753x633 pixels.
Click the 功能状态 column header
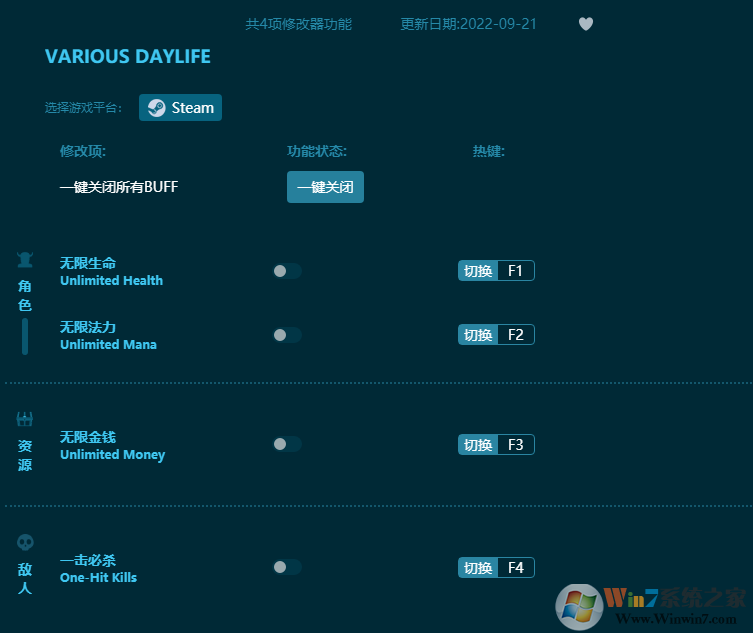coord(317,151)
